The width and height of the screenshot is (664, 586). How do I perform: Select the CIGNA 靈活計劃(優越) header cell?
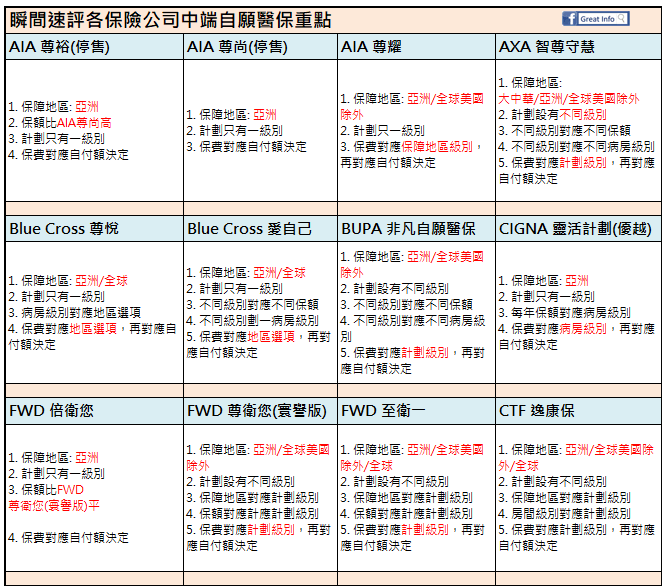(x=578, y=229)
